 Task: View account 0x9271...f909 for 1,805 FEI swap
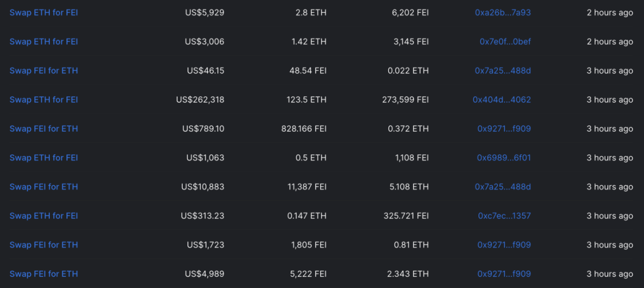pyautogui.click(x=504, y=245)
